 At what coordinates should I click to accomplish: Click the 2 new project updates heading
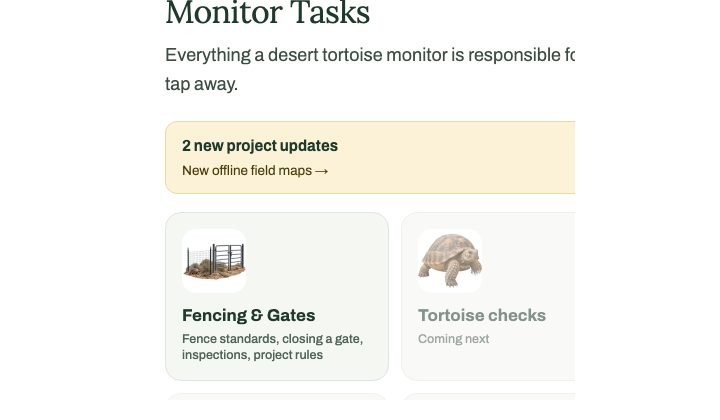pos(260,146)
